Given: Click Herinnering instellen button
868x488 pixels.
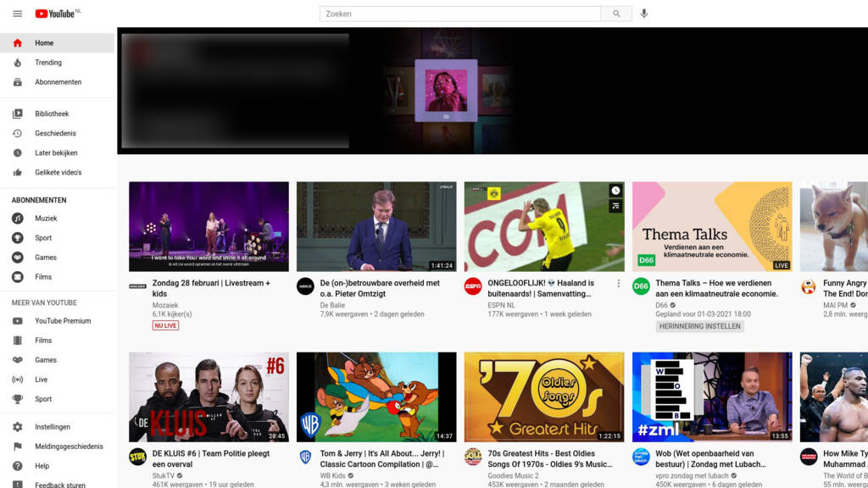Looking at the screenshot, I should pos(699,326).
